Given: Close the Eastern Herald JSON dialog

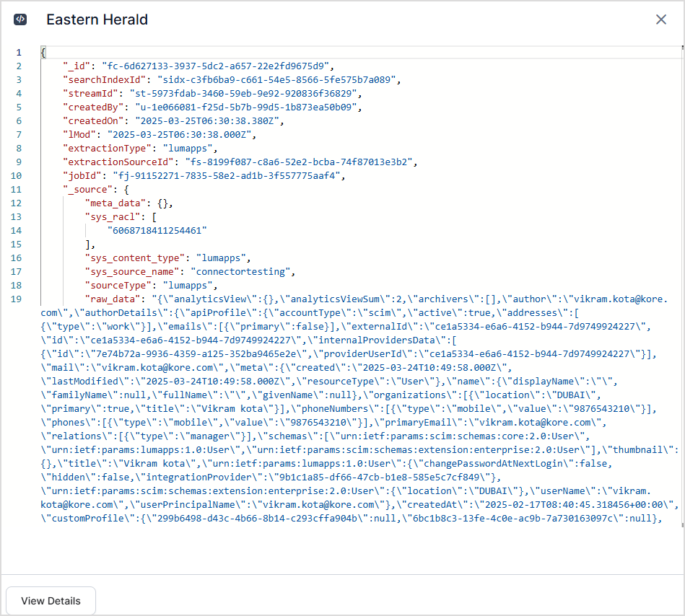Looking at the screenshot, I should click(x=660, y=19).
